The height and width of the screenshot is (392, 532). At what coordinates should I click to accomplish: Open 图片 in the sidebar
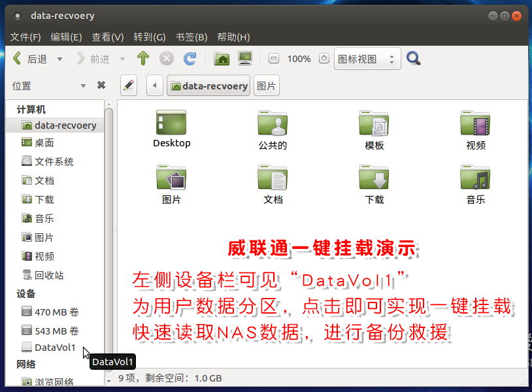(56, 237)
